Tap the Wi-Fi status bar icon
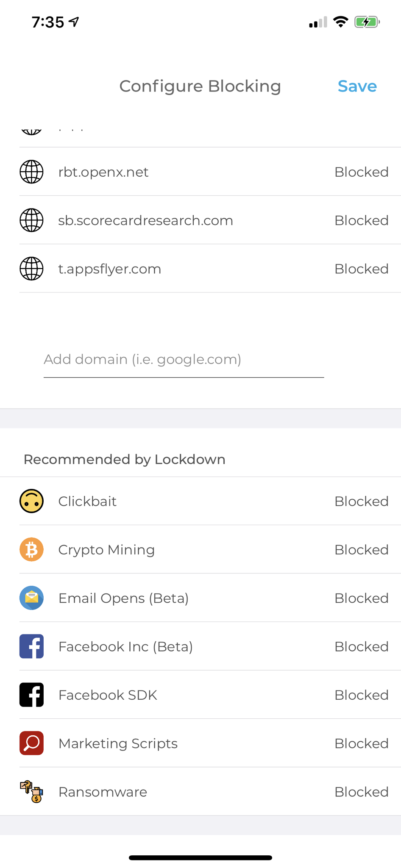 click(340, 22)
